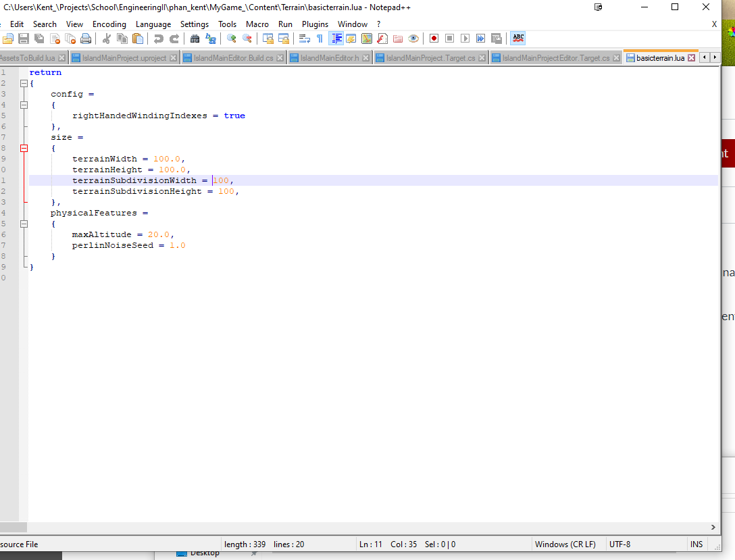The height and width of the screenshot is (560, 735).
Task: Open the Settings menu
Action: (x=195, y=24)
